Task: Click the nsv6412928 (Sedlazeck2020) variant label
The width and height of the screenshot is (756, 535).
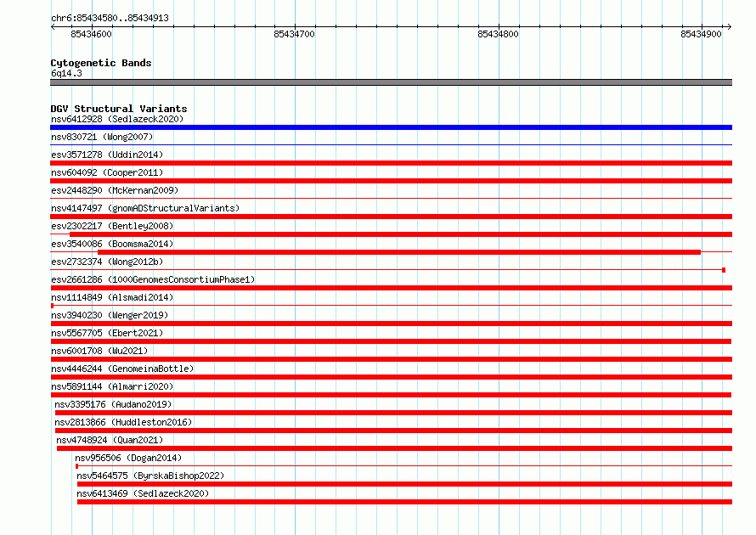Action: [x=117, y=119]
